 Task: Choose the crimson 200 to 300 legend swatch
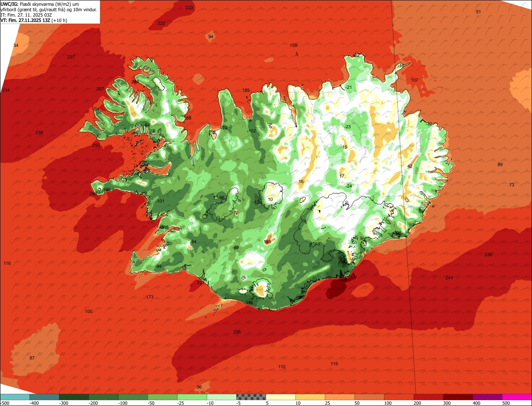(x=428, y=397)
